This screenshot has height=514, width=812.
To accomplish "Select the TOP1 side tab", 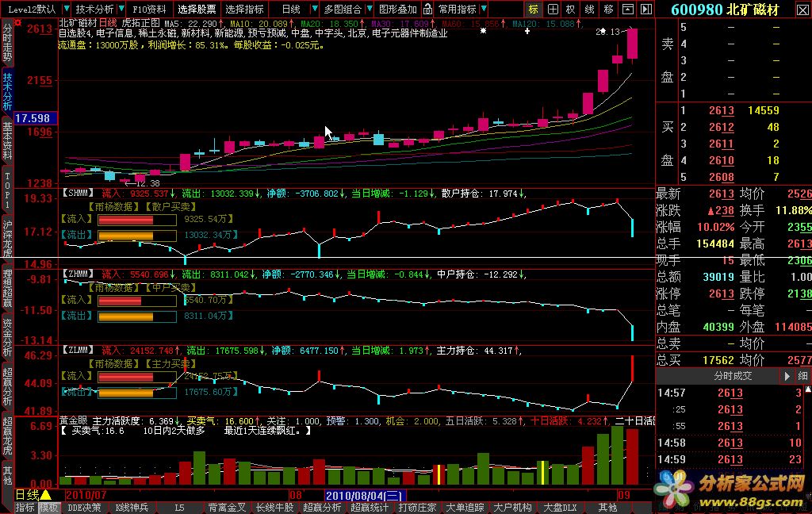I will tap(7, 190).
